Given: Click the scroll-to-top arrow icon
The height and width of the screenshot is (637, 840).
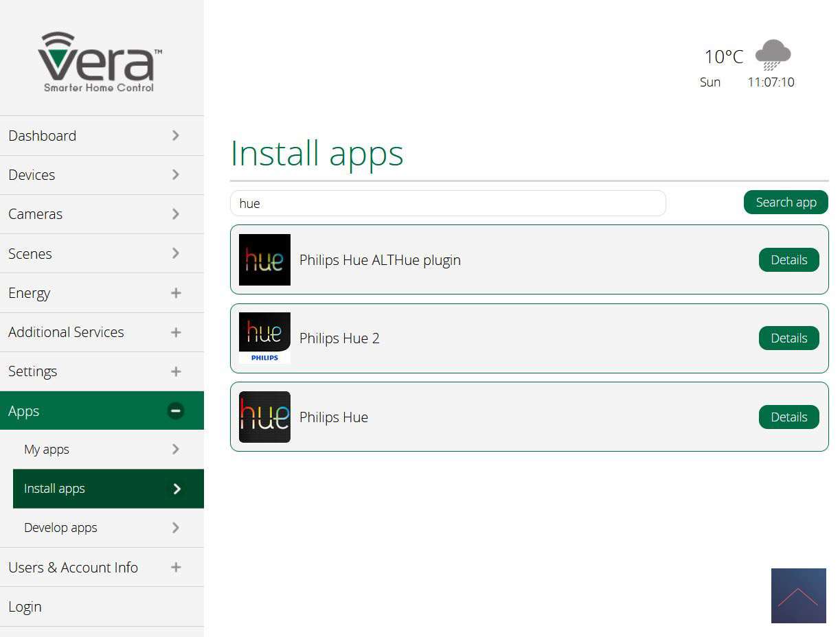Looking at the screenshot, I should [x=798, y=596].
